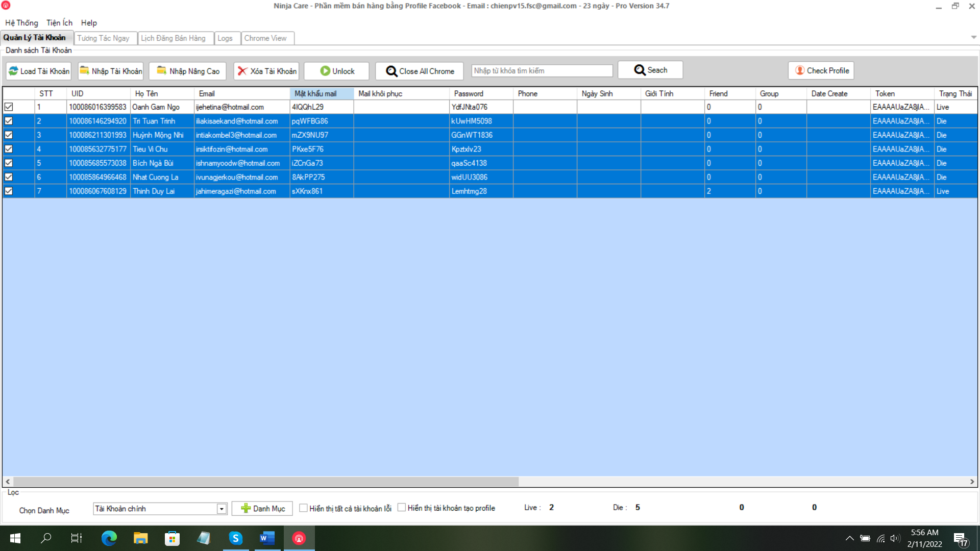Select the search input field
Screen dimensions: 980x551
pyautogui.click(x=538, y=70)
